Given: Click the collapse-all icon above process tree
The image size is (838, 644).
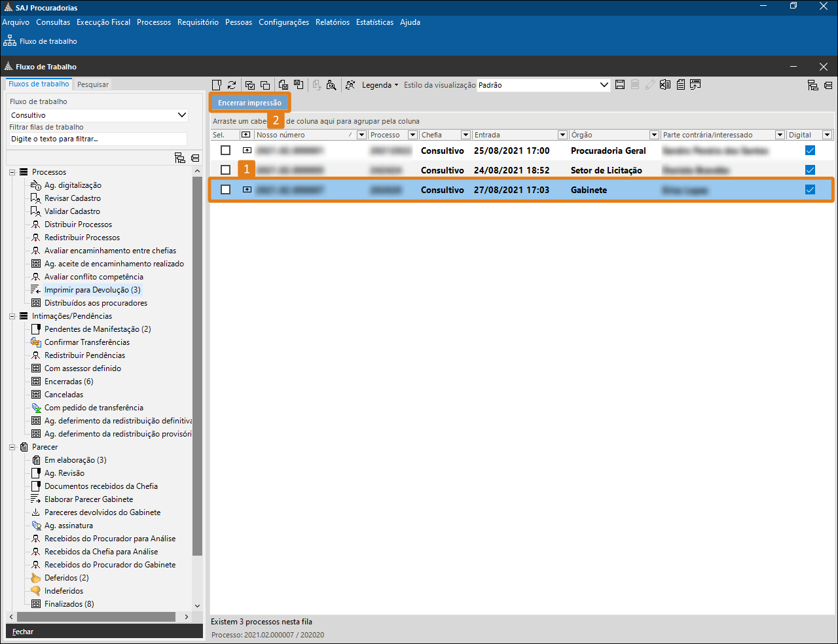Looking at the screenshot, I should point(195,158).
